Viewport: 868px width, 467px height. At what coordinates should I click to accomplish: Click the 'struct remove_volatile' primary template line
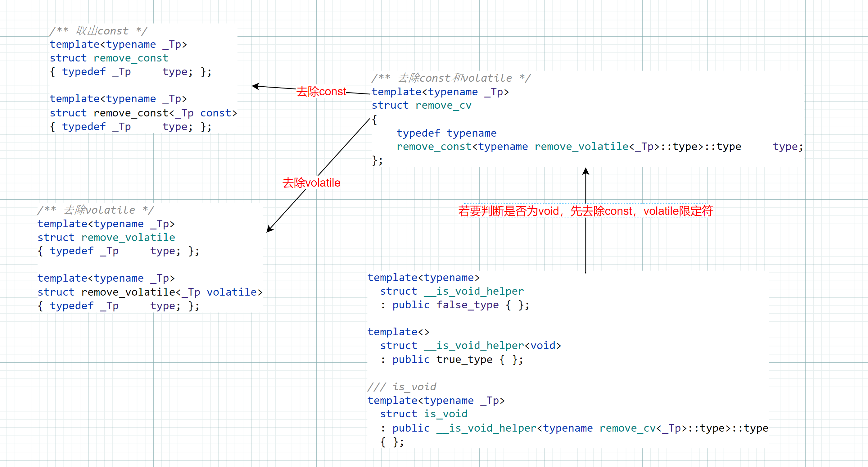[106, 238]
